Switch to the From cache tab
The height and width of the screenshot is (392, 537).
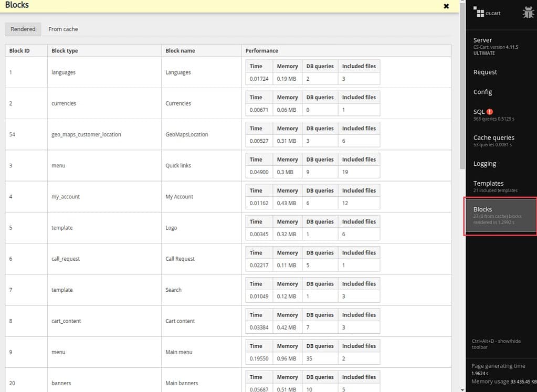[63, 29]
